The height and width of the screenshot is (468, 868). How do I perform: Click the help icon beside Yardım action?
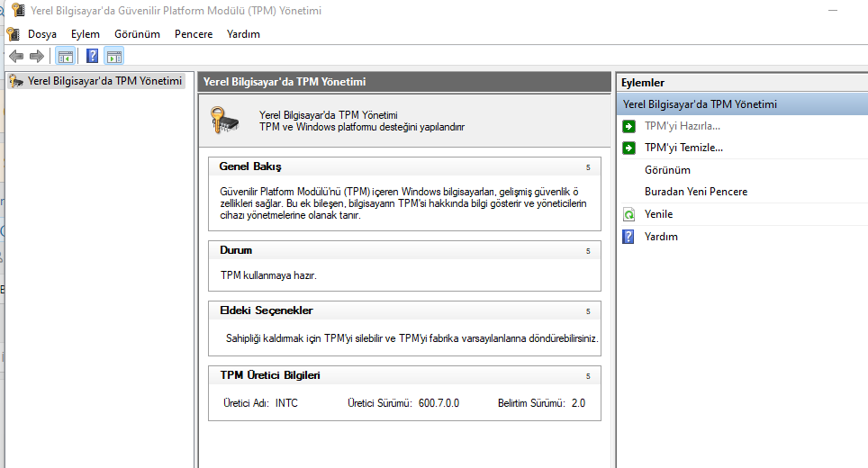(628, 237)
